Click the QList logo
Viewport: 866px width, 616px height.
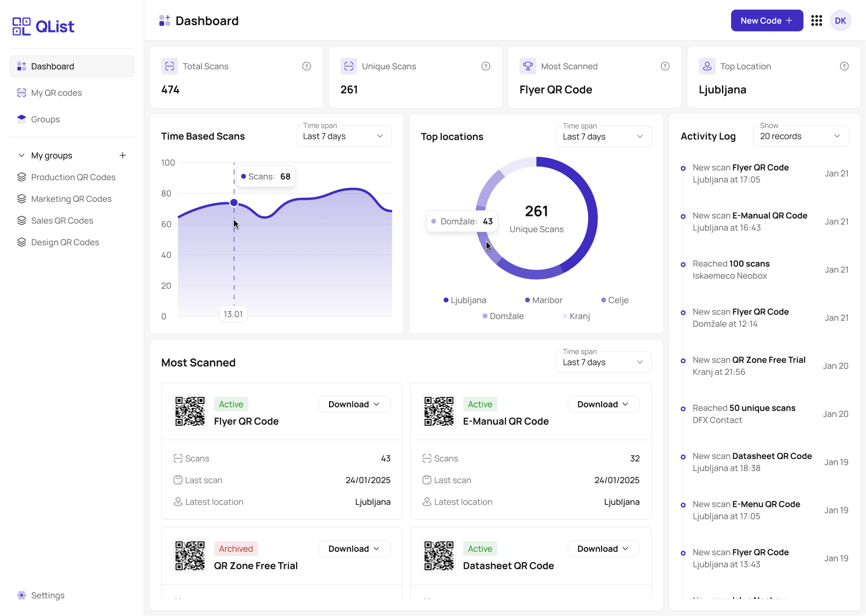(43, 27)
